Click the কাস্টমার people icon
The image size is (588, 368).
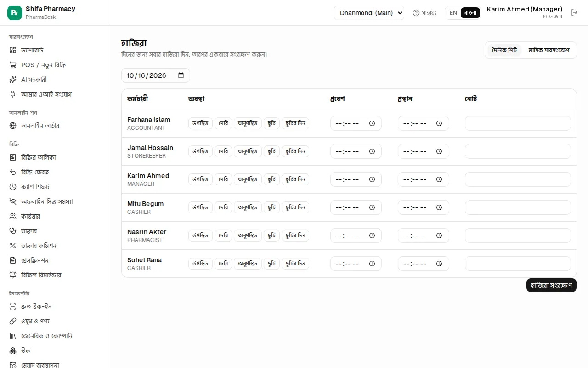coord(13,216)
